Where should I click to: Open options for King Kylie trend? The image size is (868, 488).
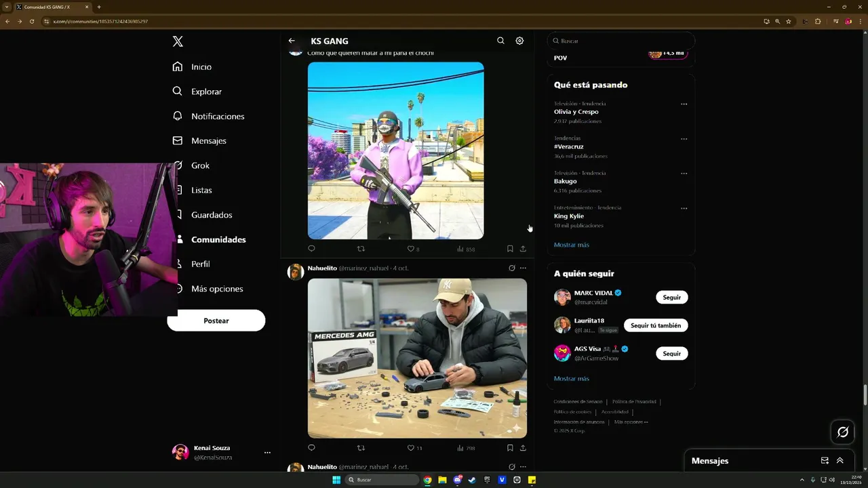(684, 207)
